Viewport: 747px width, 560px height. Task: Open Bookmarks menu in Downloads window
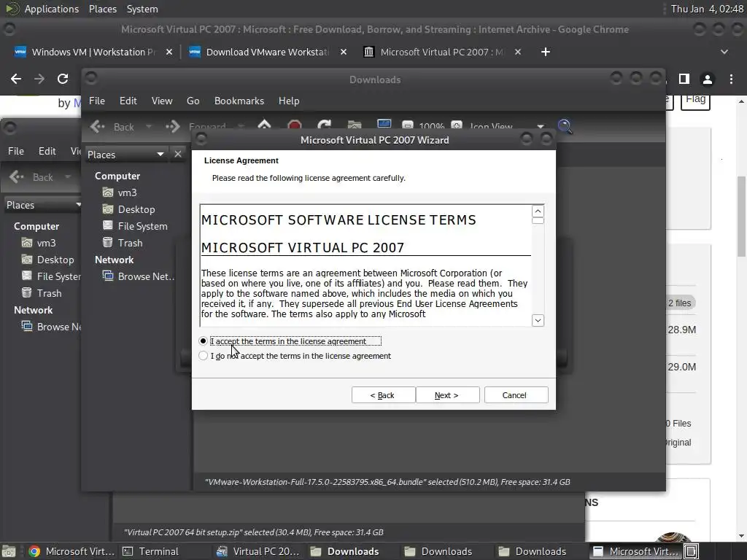click(239, 101)
